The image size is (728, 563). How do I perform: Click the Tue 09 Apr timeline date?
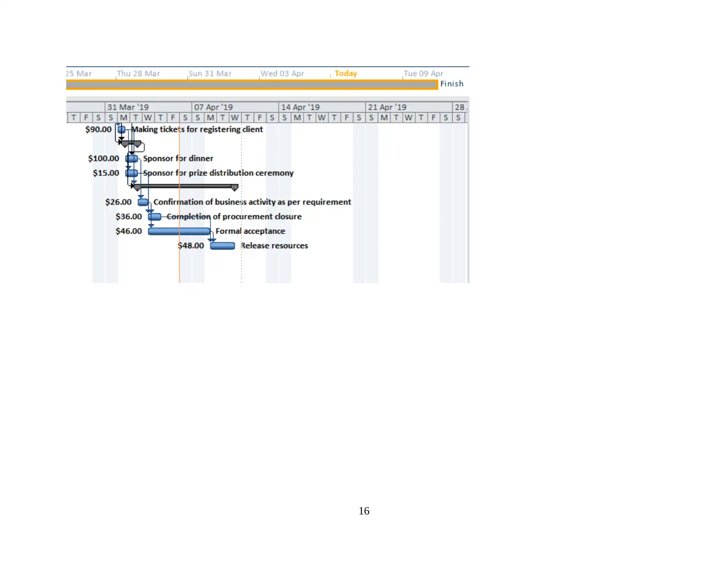pyautogui.click(x=424, y=74)
